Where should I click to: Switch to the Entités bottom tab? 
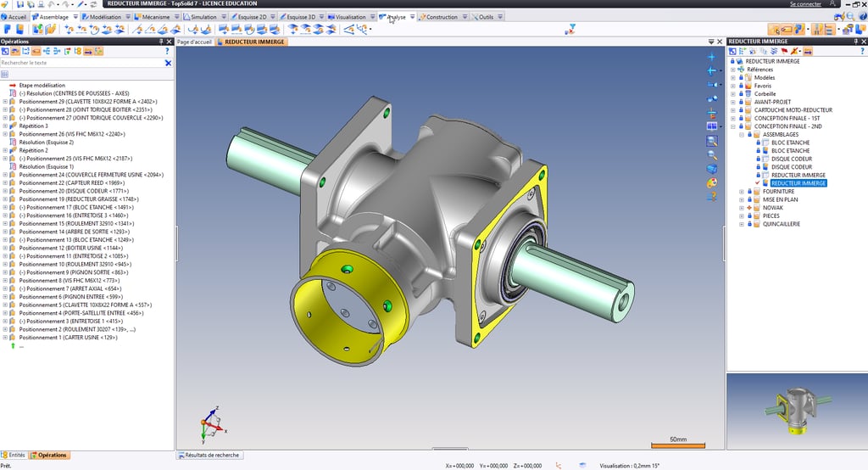click(14, 455)
